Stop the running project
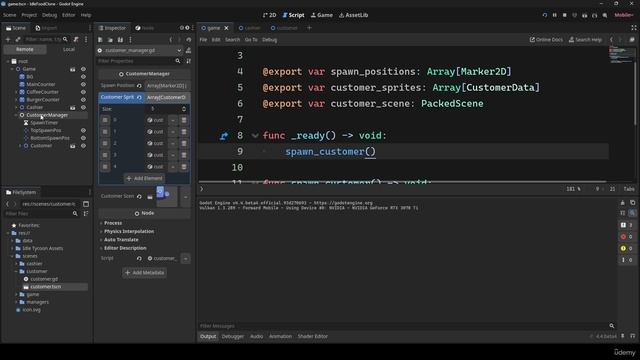Image resolution: width=640 pixels, height=360 pixels. pos(564,15)
